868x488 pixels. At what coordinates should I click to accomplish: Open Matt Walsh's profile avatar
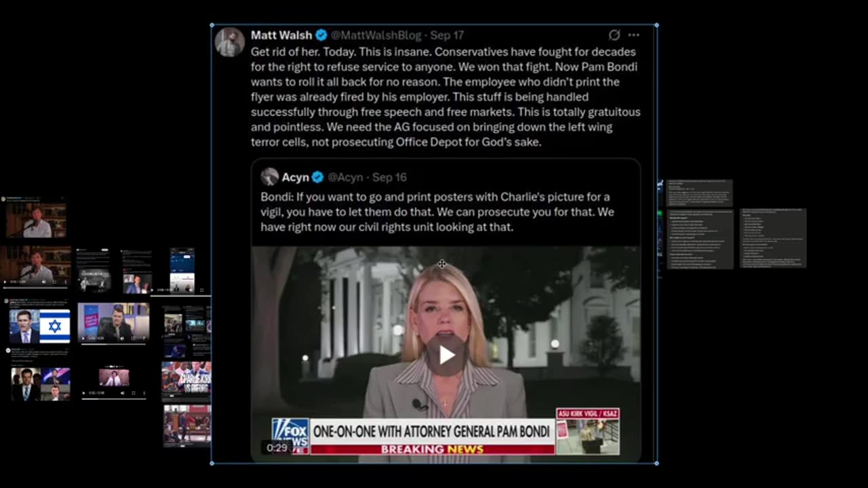(x=230, y=42)
